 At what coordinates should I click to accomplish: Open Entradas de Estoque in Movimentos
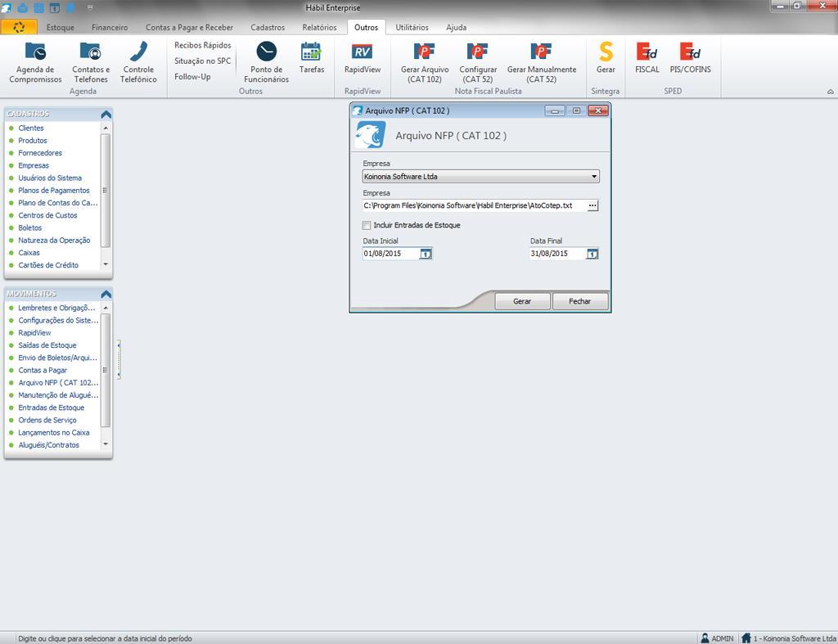coord(52,408)
